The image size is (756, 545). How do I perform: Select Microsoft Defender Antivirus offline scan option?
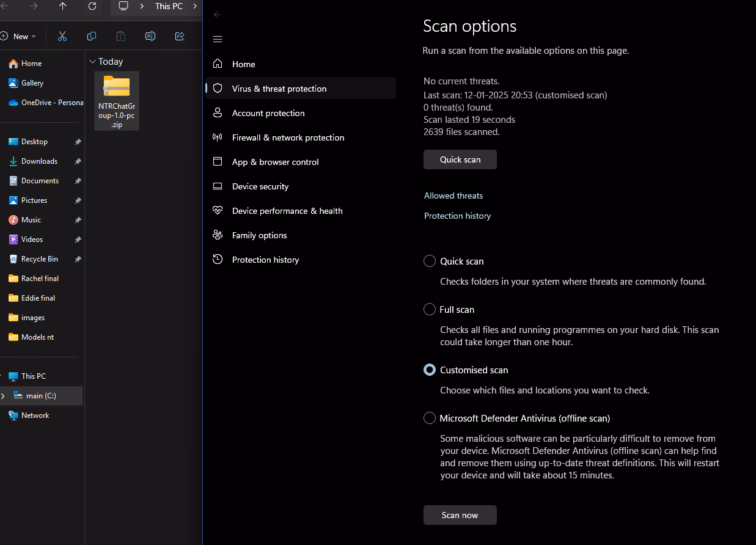click(430, 418)
